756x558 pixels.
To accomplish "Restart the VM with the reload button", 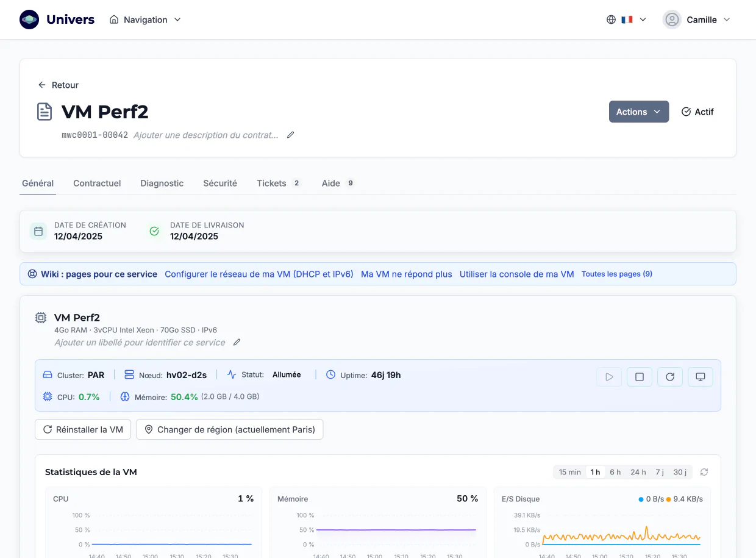I will [670, 377].
